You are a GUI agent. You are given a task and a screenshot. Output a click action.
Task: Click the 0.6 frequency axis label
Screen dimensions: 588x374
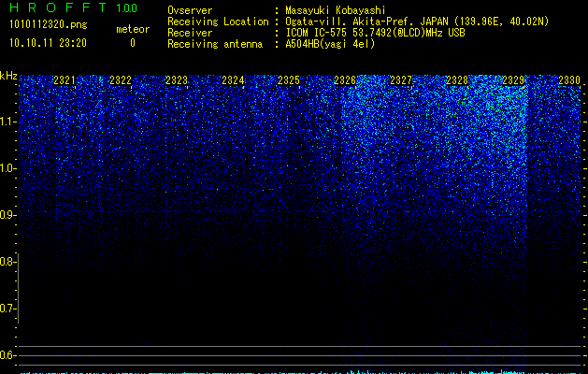coord(8,355)
